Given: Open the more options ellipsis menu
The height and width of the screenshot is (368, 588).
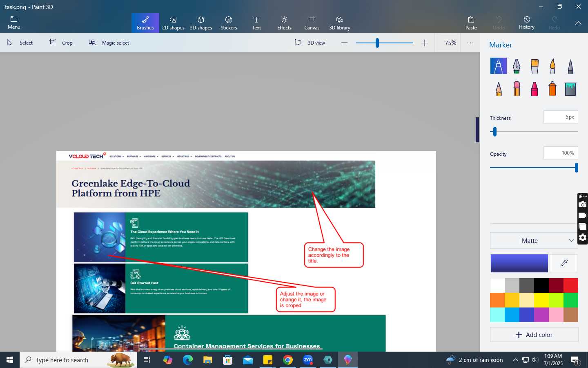Looking at the screenshot, I should tap(470, 43).
